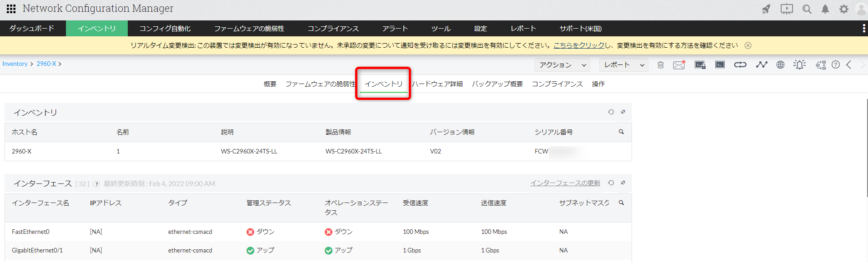
Task: Open the envelope mail icon
Action: [679, 65]
